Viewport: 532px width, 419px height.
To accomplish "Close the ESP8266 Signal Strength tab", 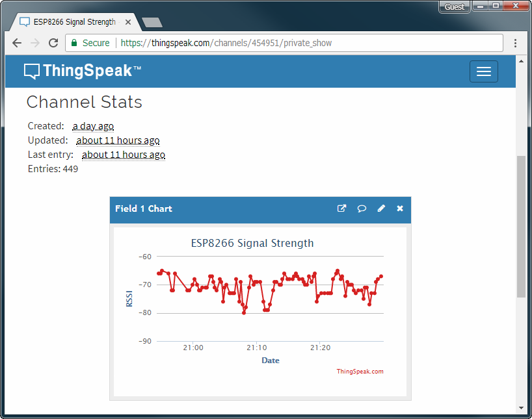I will click(128, 22).
